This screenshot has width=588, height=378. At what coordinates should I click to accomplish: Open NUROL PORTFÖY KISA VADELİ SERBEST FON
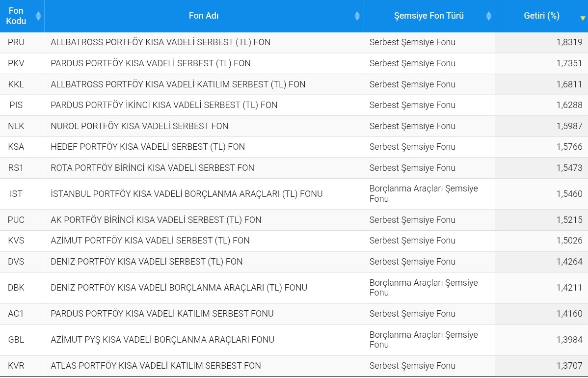pos(139,126)
